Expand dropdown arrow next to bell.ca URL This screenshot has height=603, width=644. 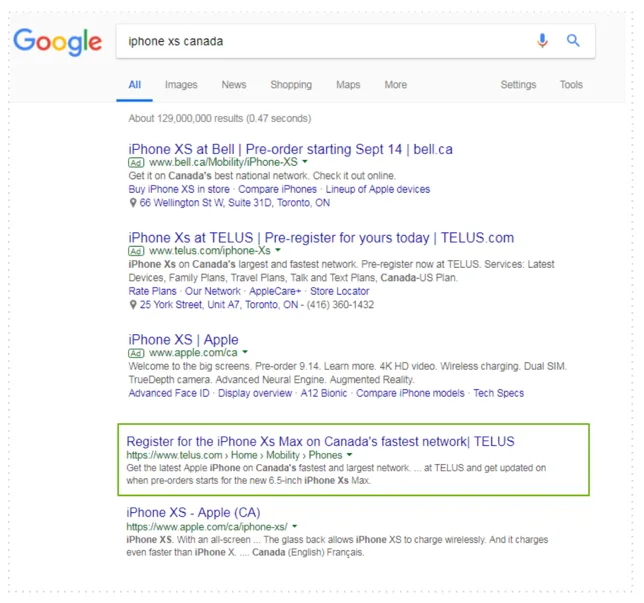click(305, 161)
